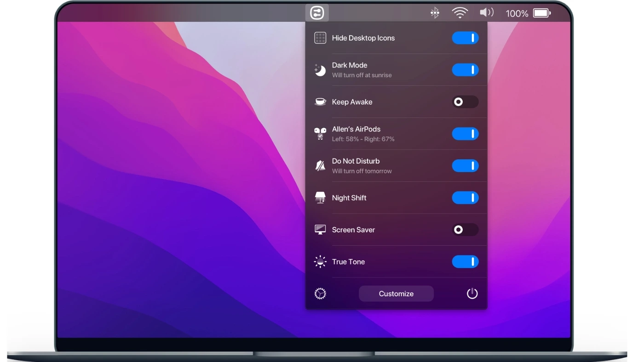Click the Dark Mode moon icon
This screenshot has height=362, width=644.
(320, 69)
